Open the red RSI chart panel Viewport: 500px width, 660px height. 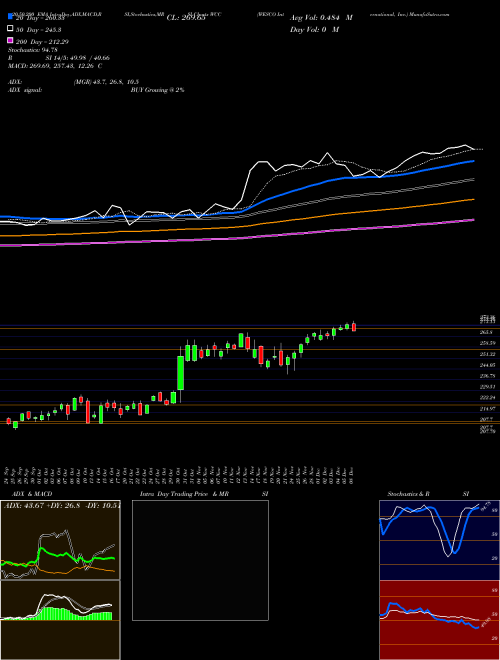click(439, 620)
